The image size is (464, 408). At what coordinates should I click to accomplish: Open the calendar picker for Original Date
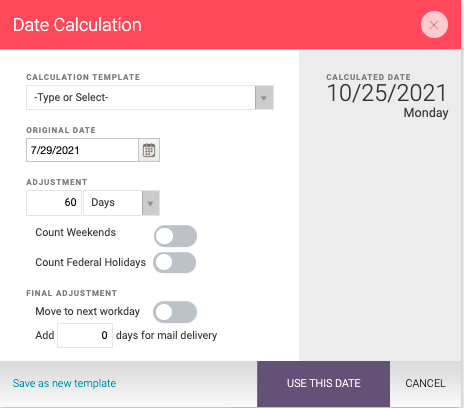[x=149, y=150]
